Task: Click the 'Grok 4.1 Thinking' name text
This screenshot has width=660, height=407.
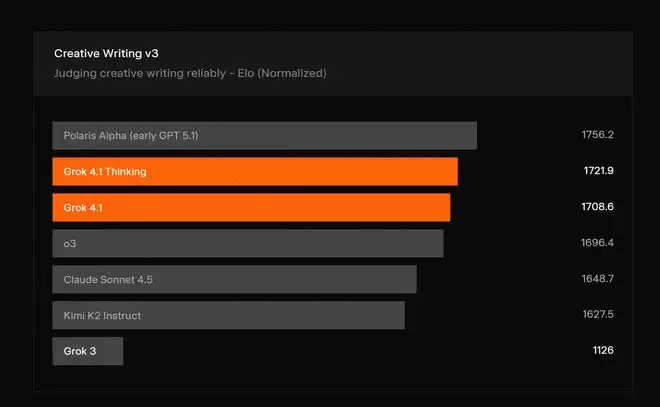Action: pos(105,171)
